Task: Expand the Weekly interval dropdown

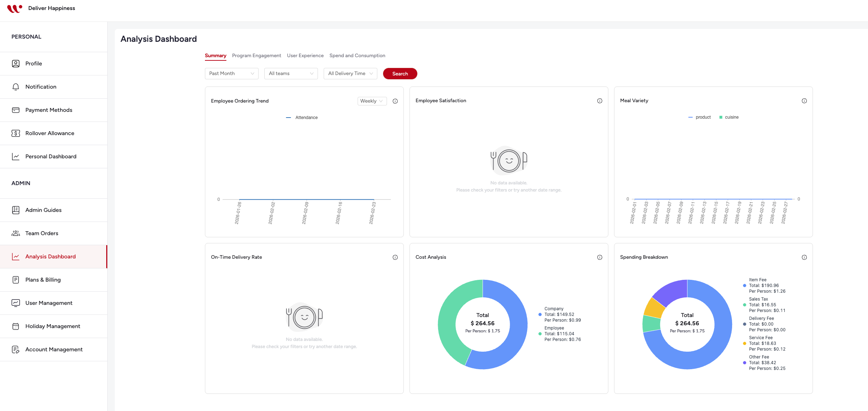Action: (x=372, y=101)
